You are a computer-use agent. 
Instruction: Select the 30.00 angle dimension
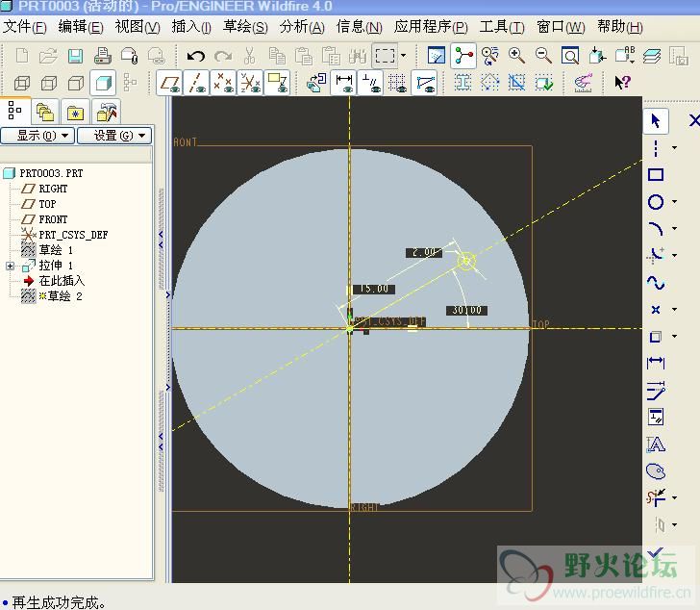click(x=466, y=310)
